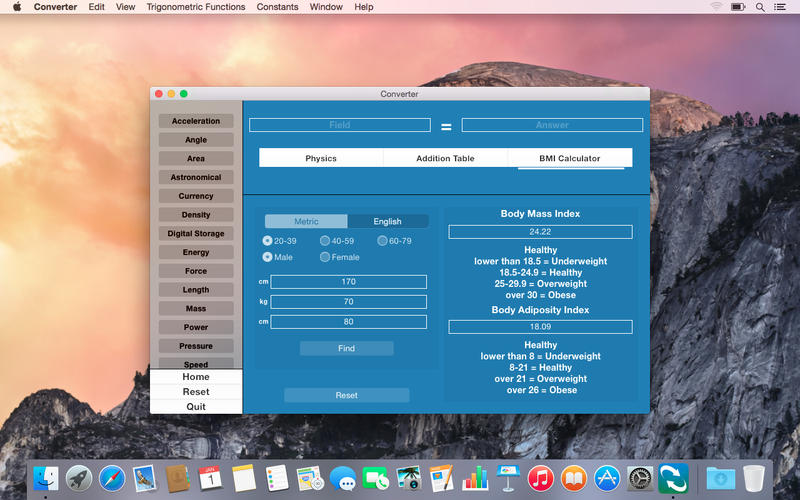Choose the Male radio button
The height and width of the screenshot is (500, 800).
click(x=267, y=257)
